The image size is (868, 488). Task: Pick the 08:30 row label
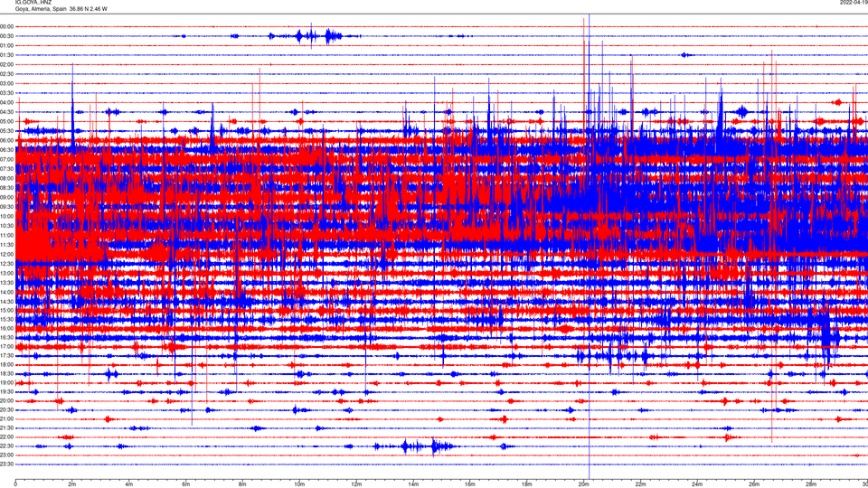[x=6, y=188]
